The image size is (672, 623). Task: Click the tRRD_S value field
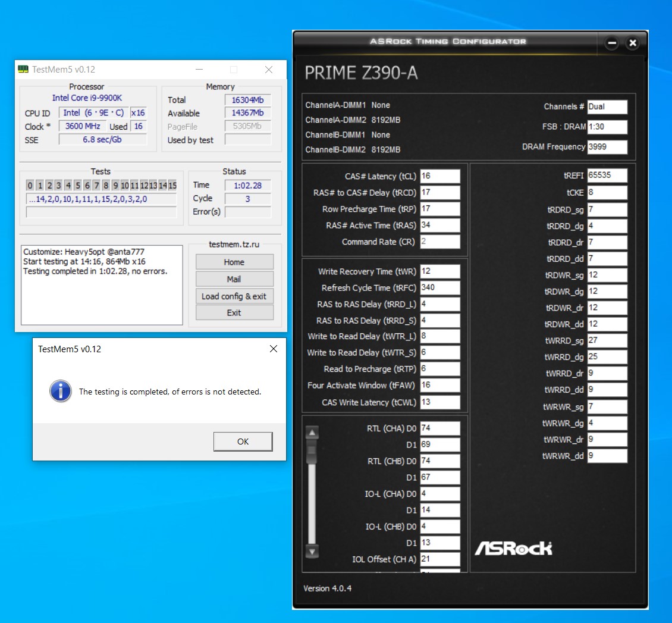pos(440,320)
